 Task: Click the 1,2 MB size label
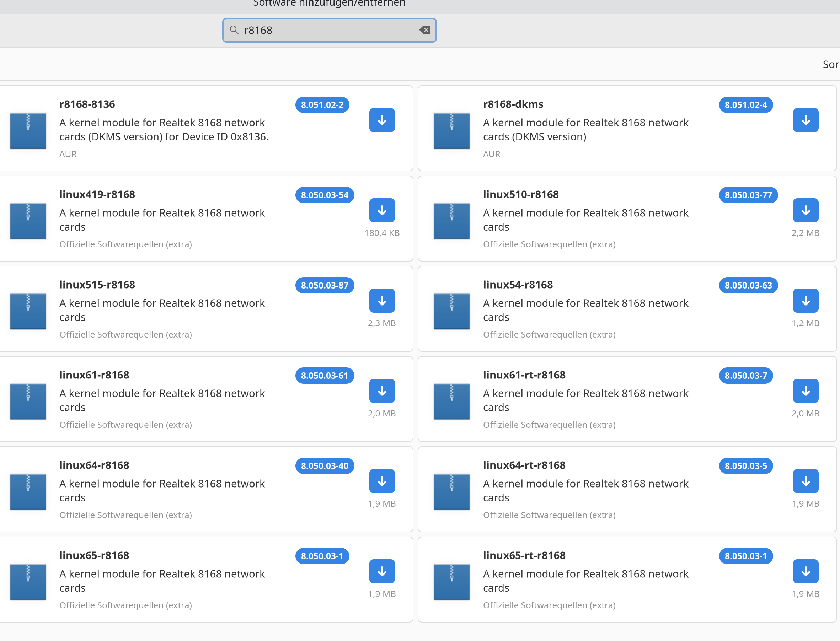(805, 323)
